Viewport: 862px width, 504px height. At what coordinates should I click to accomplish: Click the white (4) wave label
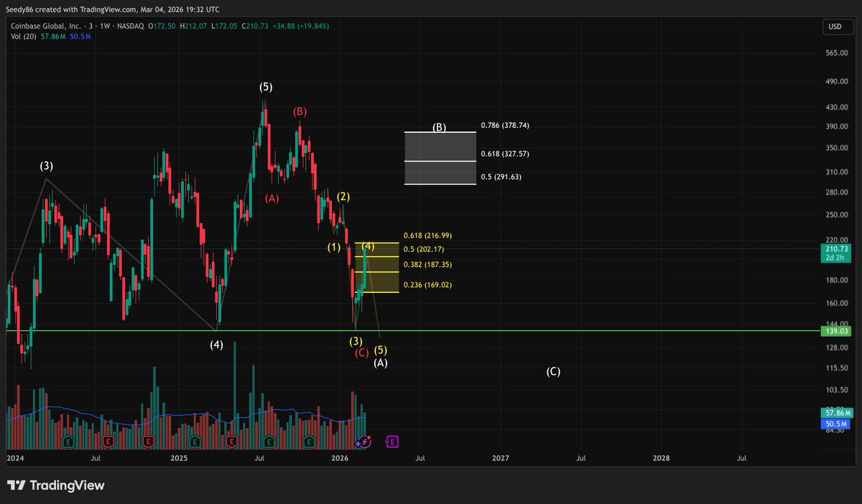click(216, 345)
